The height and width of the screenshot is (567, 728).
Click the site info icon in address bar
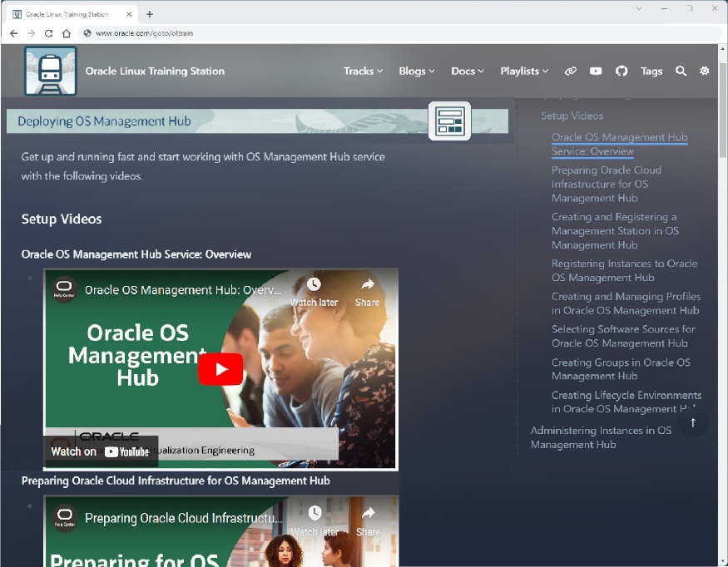pyautogui.click(x=87, y=33)
